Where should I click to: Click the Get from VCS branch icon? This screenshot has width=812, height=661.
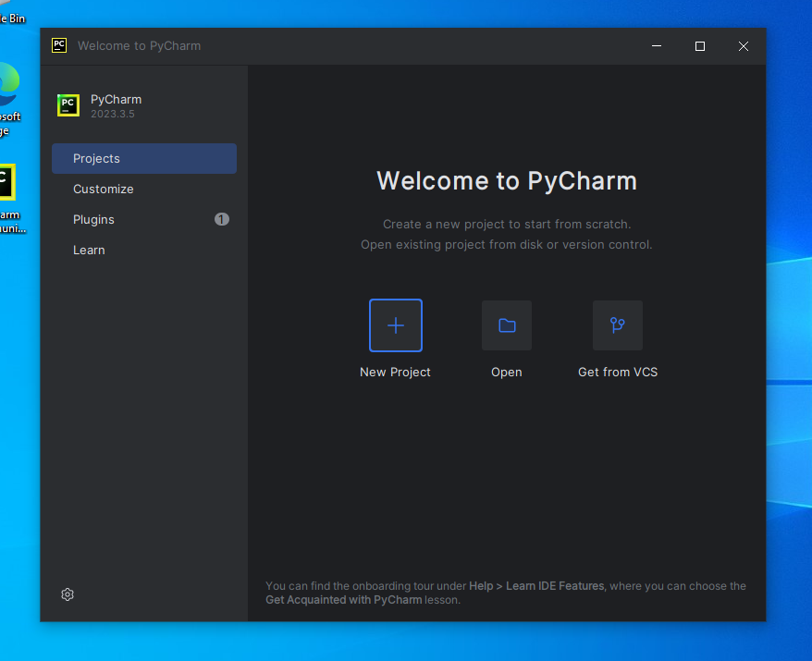[x=617, y=325]
